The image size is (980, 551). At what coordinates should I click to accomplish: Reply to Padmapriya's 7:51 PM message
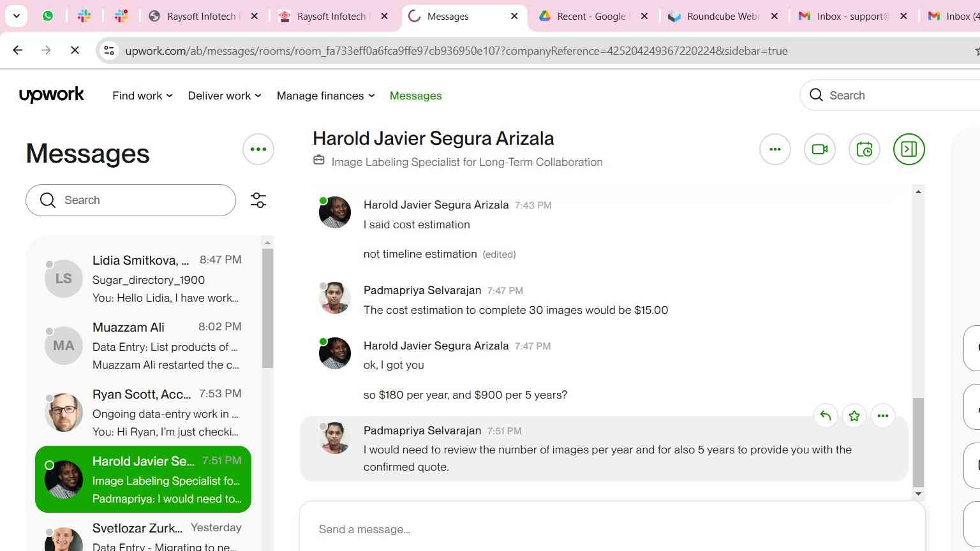[x=826, y=416]
